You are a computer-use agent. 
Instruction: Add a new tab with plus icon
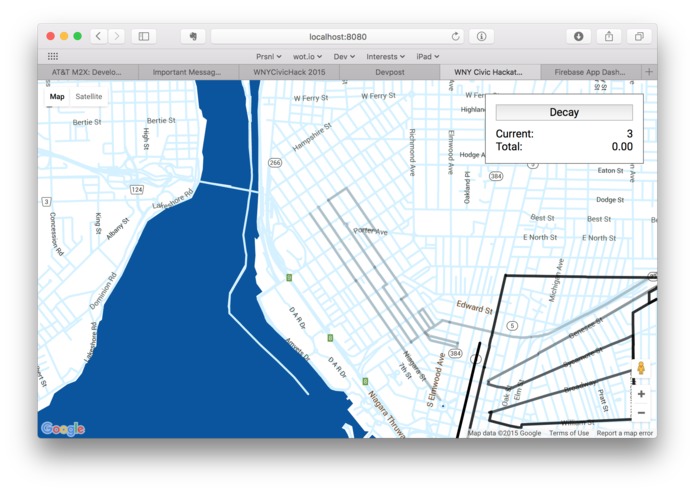click(x=649, y=72)
